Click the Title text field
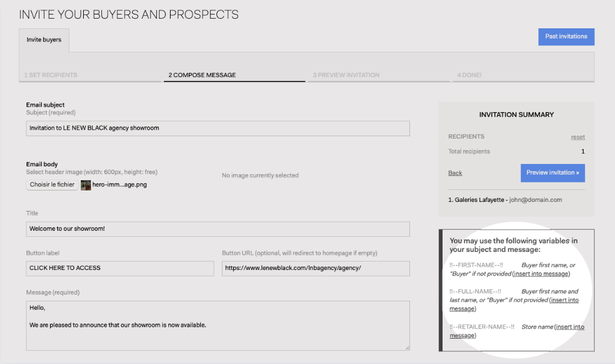 point(218,229)
